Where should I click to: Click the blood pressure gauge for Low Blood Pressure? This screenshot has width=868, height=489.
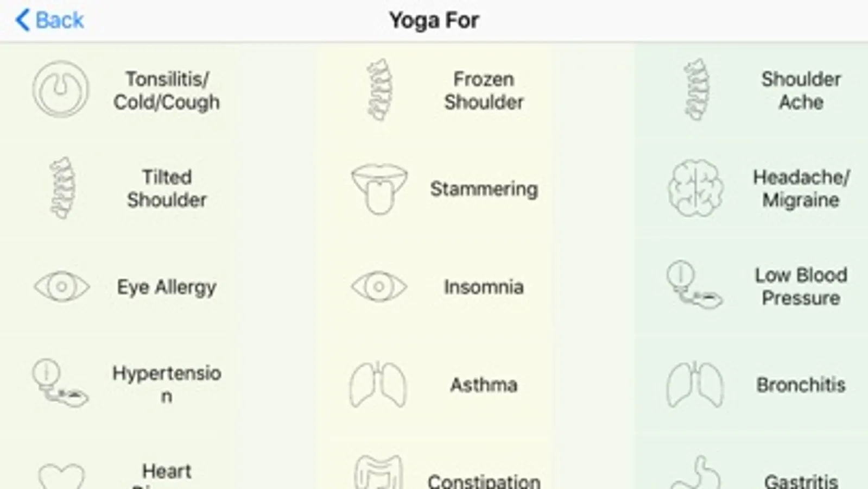coord(694,285)
